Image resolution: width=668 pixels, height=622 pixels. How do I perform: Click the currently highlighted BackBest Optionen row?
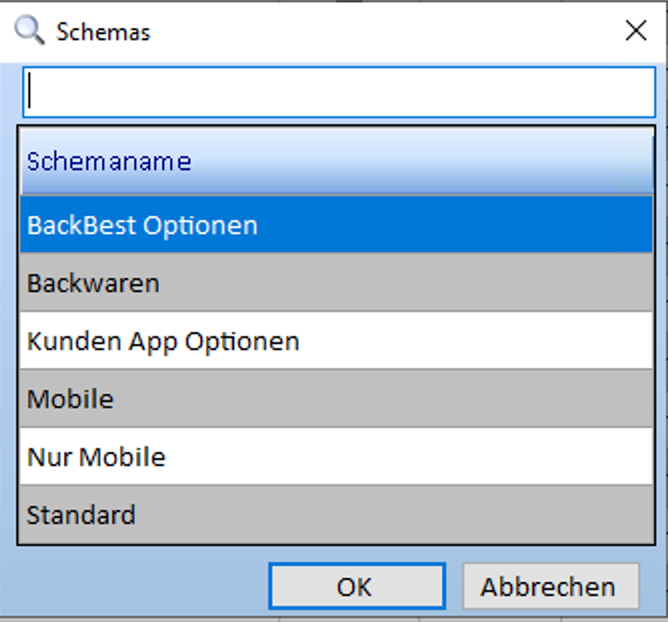pyautogui.click(x=337, y=225)
